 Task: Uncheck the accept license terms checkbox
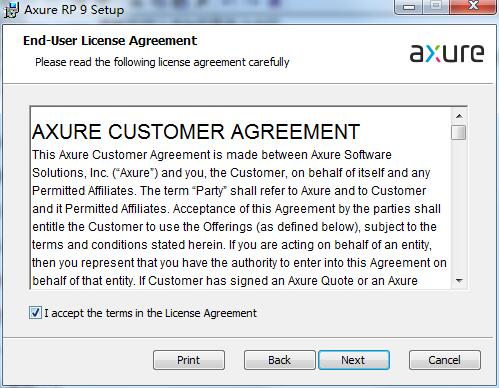click(x=35, y=313)
